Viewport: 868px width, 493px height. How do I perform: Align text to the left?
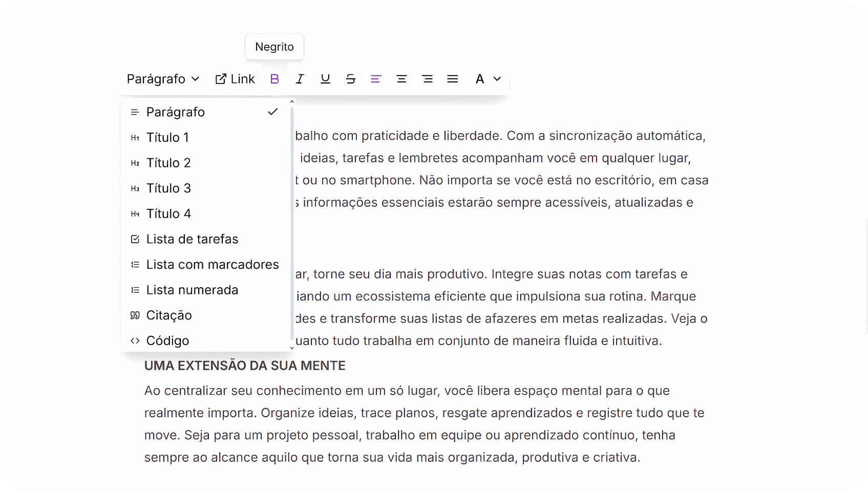tap(376, 79)
